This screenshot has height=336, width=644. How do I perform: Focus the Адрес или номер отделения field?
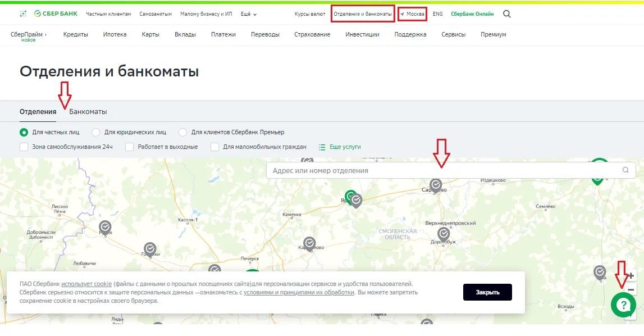tap(450, 170)
